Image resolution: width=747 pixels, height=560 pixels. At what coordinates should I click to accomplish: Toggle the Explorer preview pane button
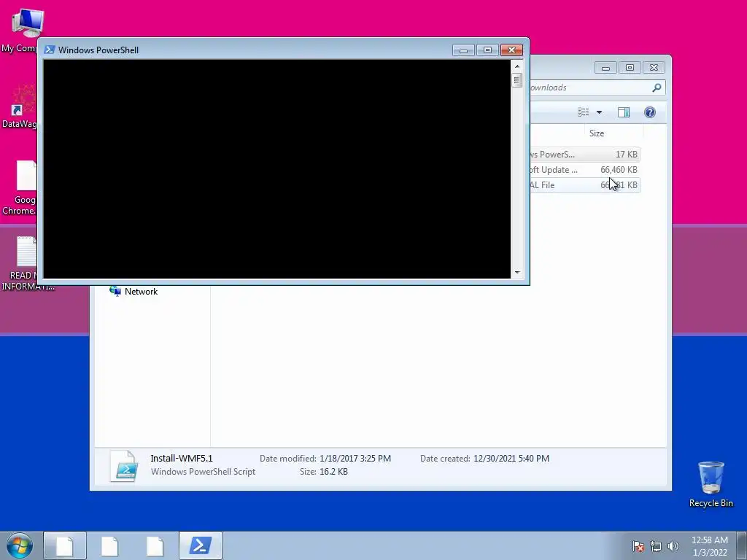[x=624, y=112]
